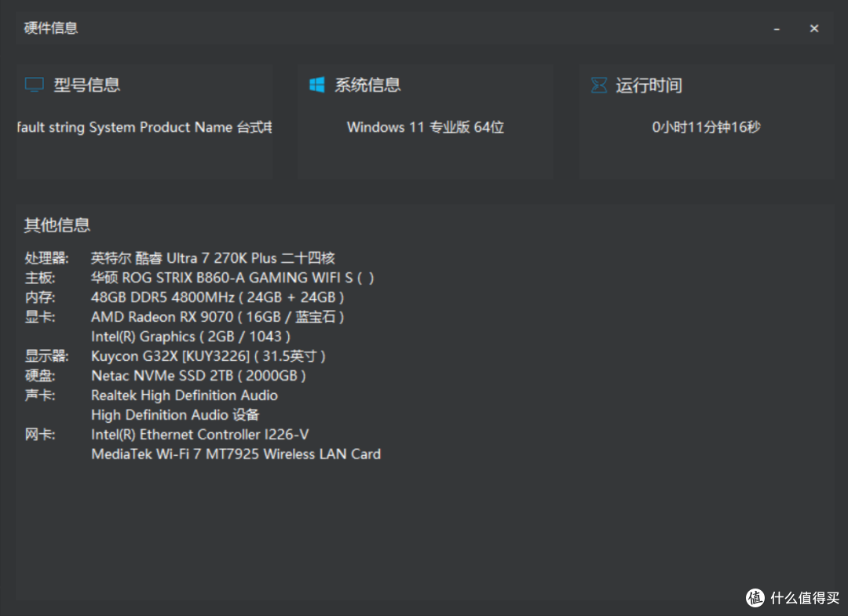Select the 运行时间 heading
848x616 pixels.
coord(649,86)
